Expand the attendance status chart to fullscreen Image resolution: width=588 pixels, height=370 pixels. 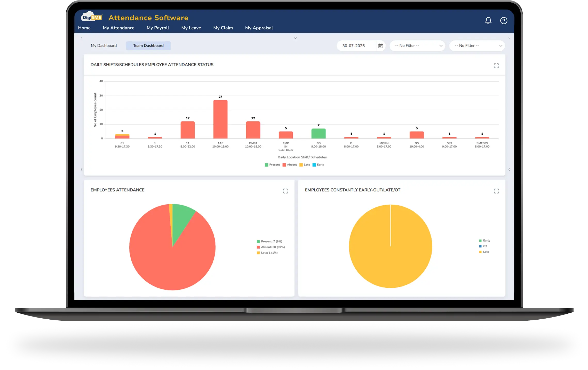pyautogui.click(x=496, y=66)
